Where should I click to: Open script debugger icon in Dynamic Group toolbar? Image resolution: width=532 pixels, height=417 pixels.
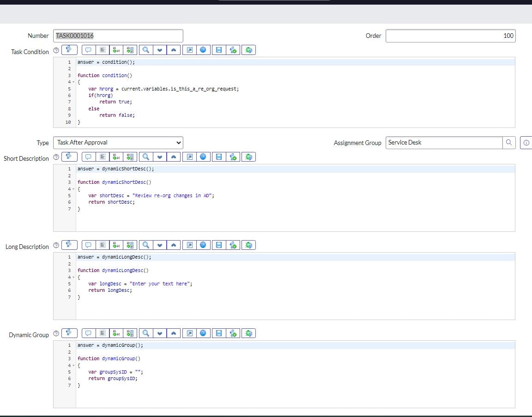point(249,333)
